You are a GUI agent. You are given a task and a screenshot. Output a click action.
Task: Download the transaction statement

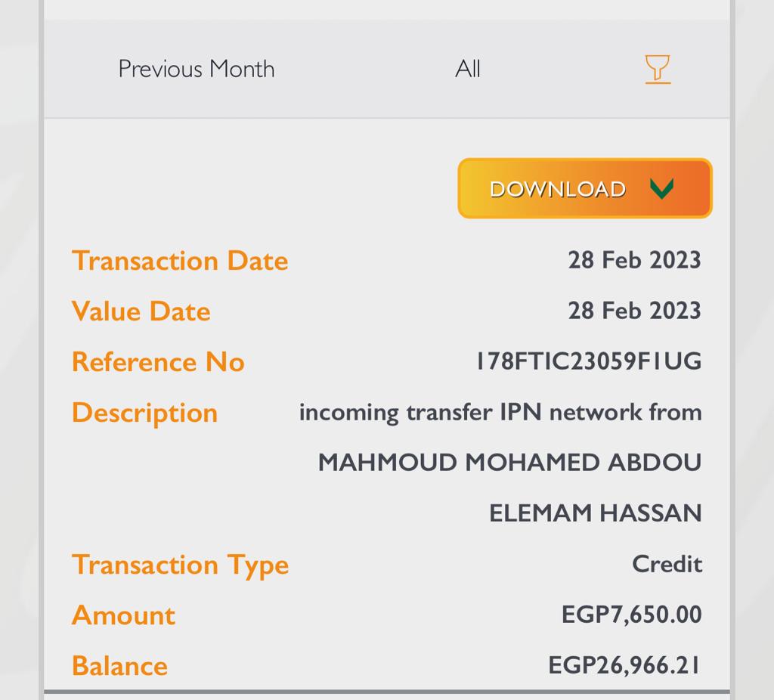click(585, 188)
